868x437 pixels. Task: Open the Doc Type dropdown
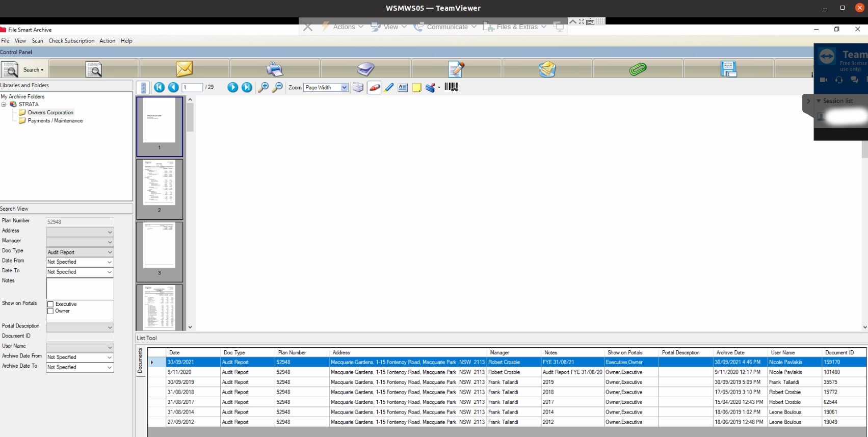pos(110,252)
